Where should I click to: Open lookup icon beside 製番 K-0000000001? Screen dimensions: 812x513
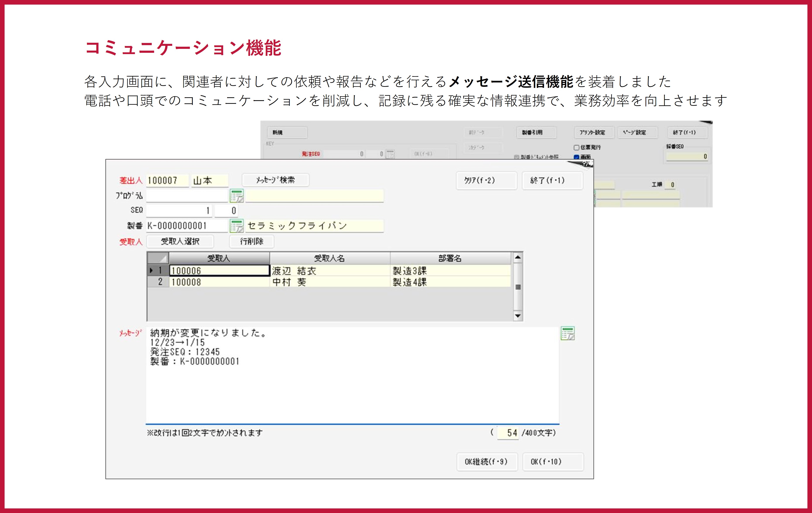coord(236,226)
